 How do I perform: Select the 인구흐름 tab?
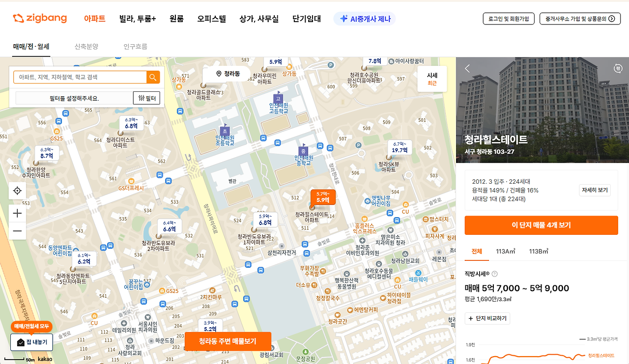pyautogui.click(x=135, y=47)
